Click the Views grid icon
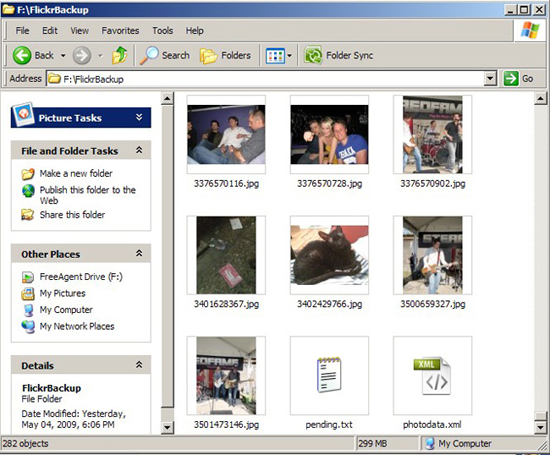 275,56
